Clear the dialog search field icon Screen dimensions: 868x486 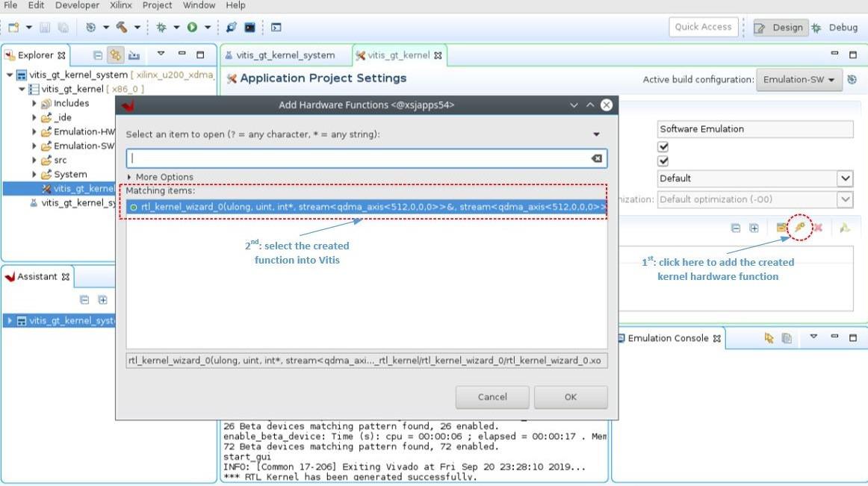596,158
